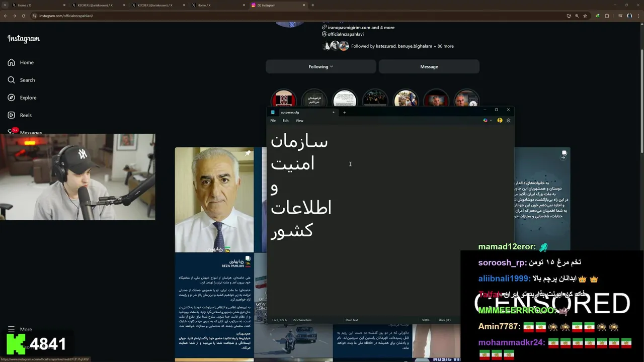Screen dimensions: 644x362
Task: Click the install app icon in address bar
Action: (x=569, y=16)
